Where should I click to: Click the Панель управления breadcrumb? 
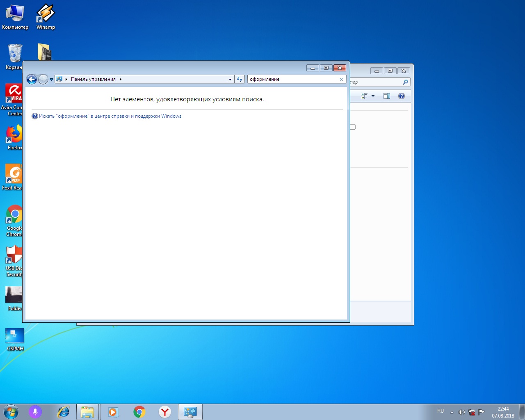pyautogui.click(x=93, y=79)
